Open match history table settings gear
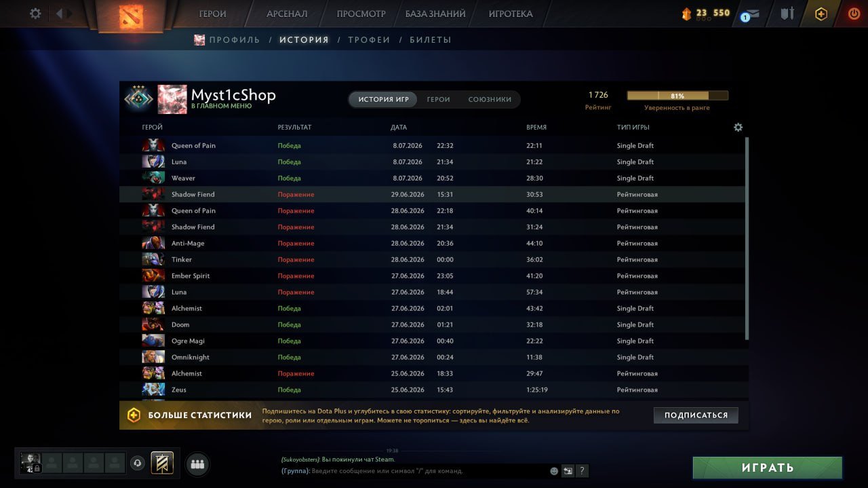 point(738,127)
